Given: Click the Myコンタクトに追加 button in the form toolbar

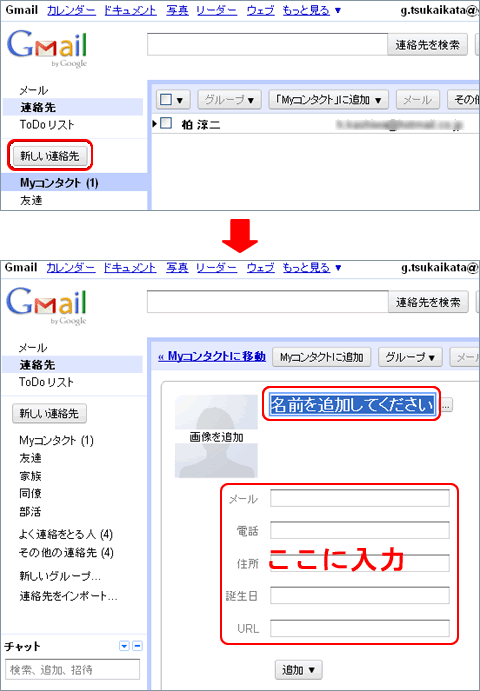Looking at the screenshot, I should 322,357.
